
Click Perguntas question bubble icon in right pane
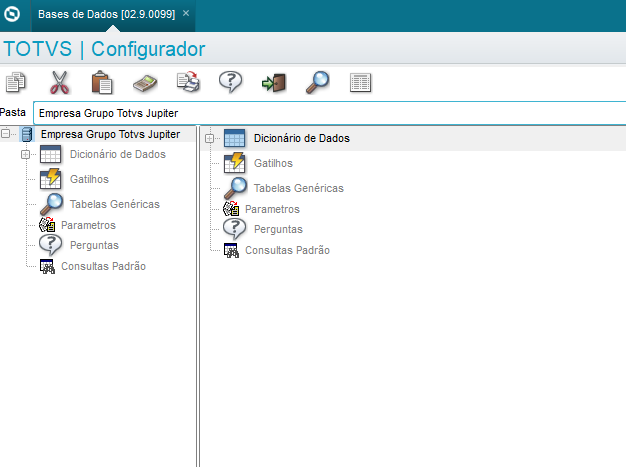pos(234,229)
